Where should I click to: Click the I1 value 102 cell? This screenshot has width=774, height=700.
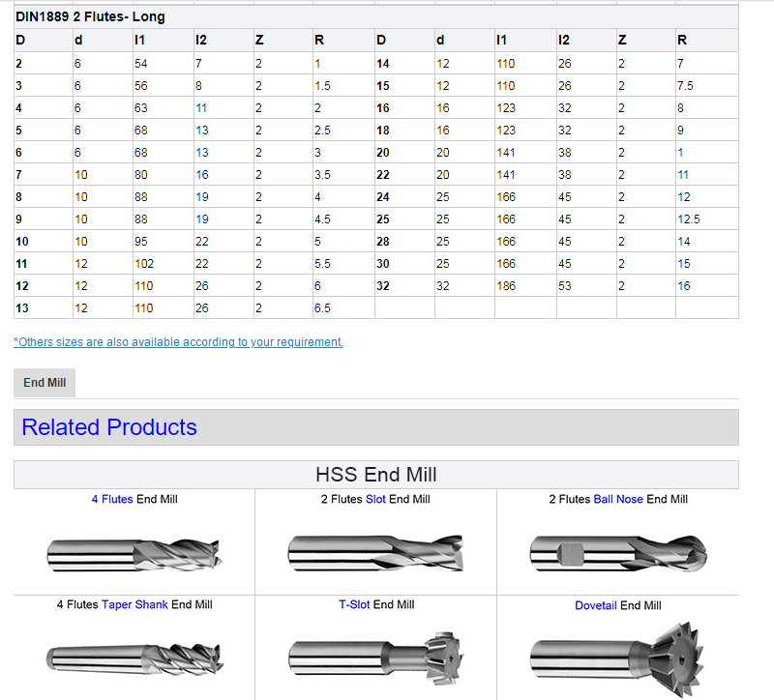click(x=163, y=263)
